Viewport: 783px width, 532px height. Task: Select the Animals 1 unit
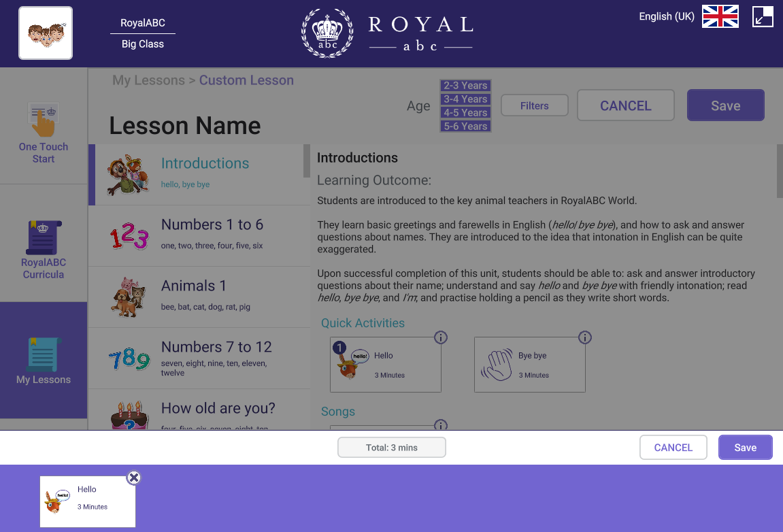(199, 297)
